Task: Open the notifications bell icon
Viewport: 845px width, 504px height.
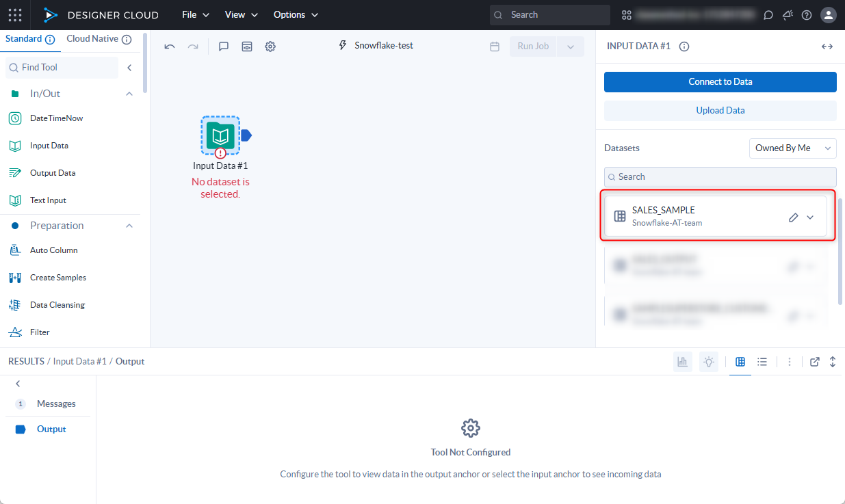Action: pyautogui.click(x=788, y=15)
